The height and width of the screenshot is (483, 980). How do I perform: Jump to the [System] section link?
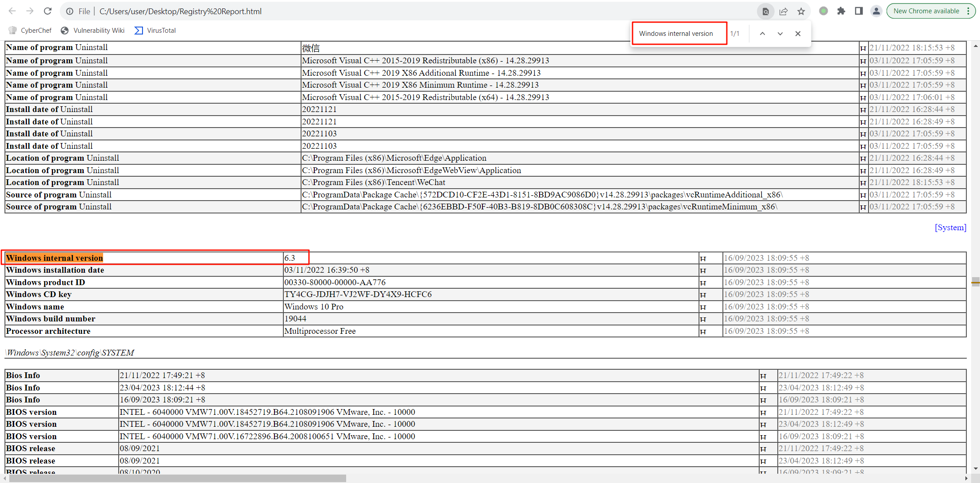[950, 228]
